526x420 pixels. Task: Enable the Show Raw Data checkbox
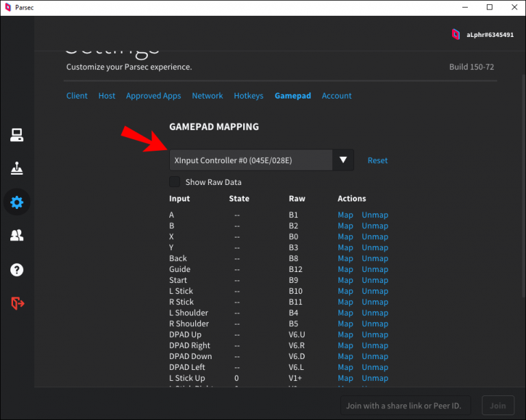(x=175, y=182)
